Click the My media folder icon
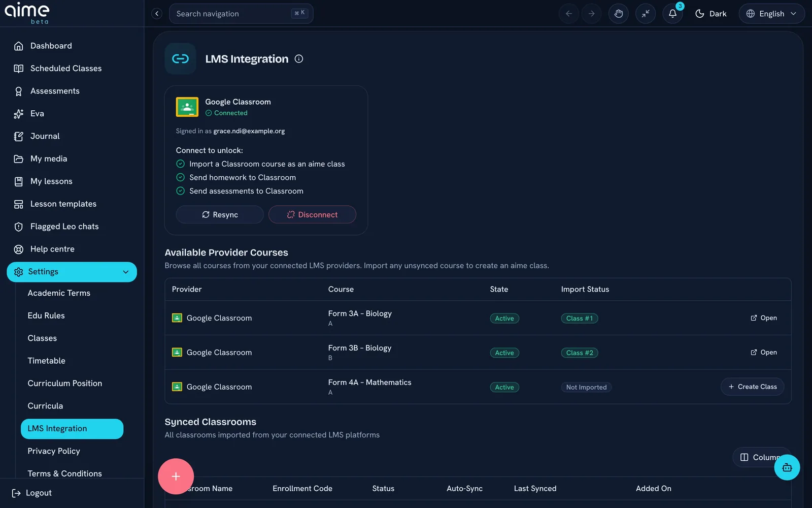Image resolution: width=812 pixels, height=508 pixels. (x=19, y=159)
